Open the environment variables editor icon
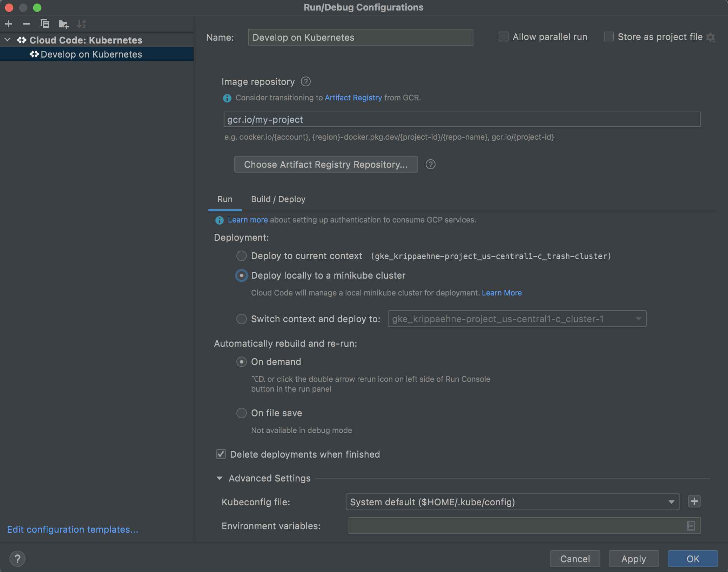 [x=691, y=526]
